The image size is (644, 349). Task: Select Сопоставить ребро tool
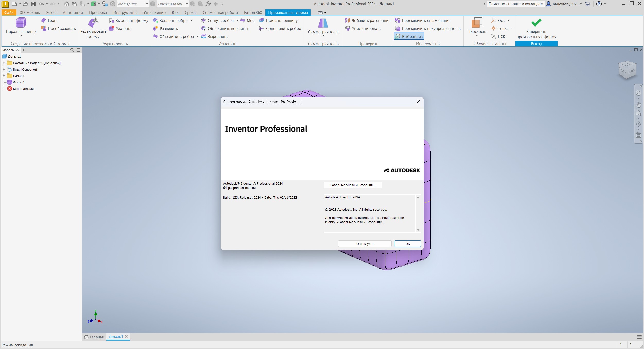click(x=280, y=28)
